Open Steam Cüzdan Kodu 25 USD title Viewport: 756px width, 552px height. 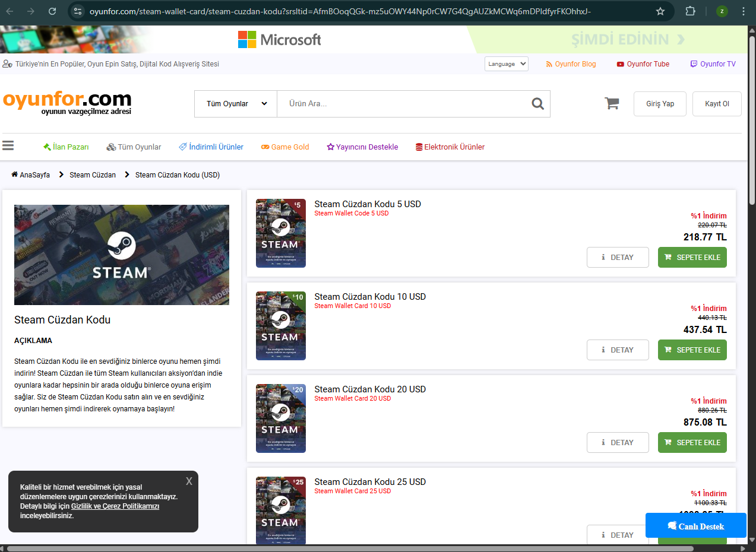370,481
